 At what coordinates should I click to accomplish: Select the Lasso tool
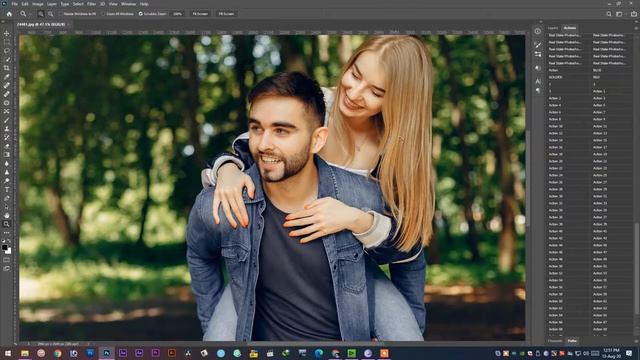point(7,51)
